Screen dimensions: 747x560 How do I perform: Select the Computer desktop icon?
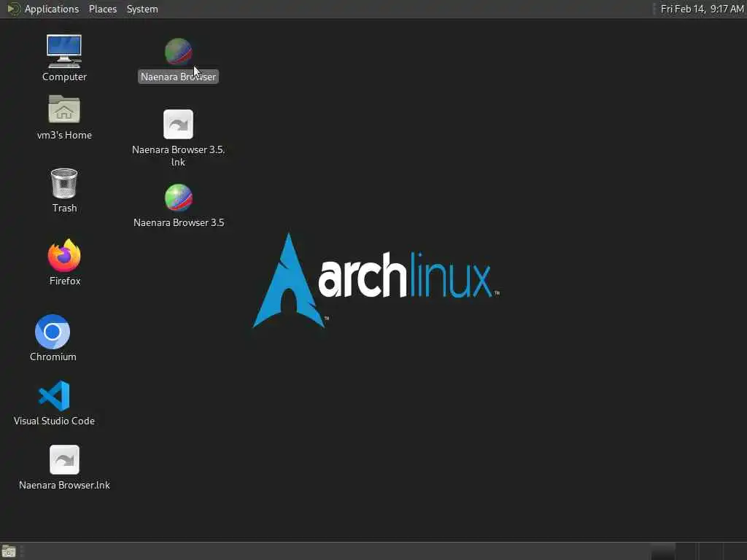coord(64,52)
